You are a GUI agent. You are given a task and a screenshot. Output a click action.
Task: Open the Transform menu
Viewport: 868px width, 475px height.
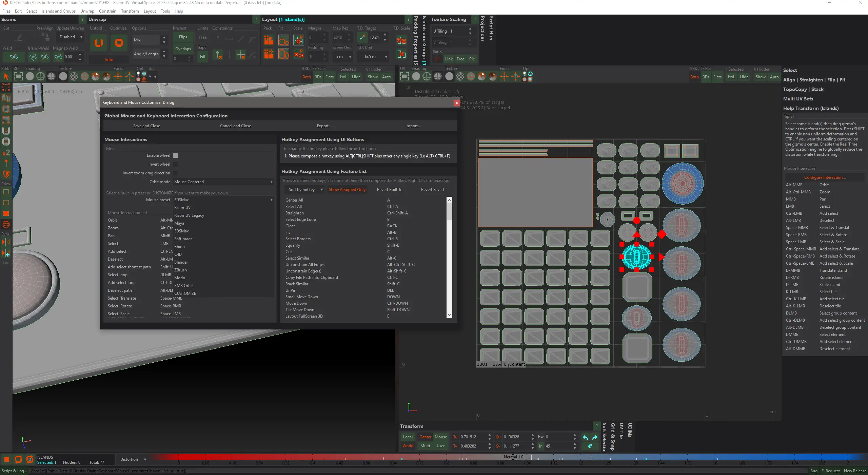(130, 11)
